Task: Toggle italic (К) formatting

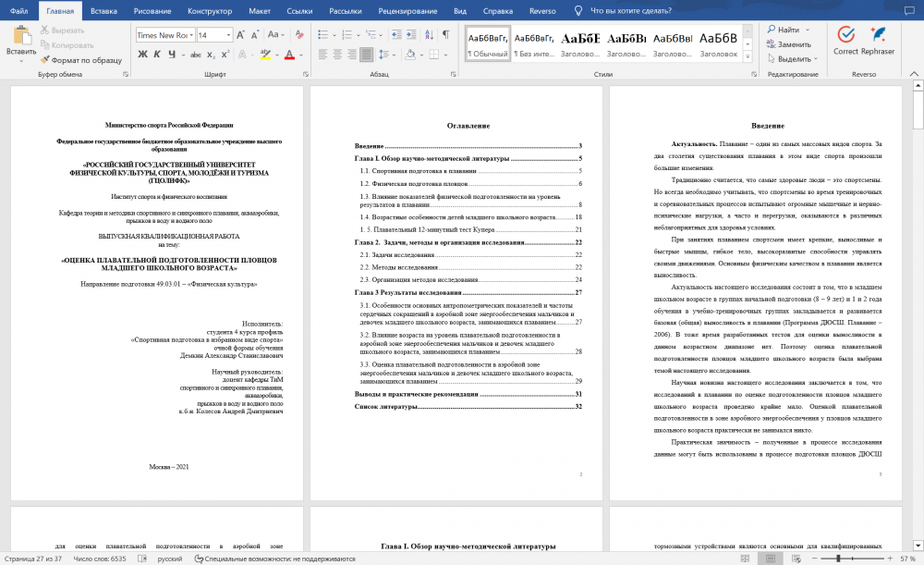Action: coord(157,55)
